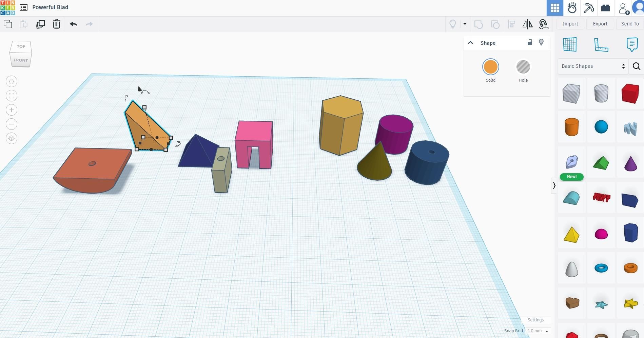
Task: Click the Ungroup shapes icon
Action: click(495, 24)
